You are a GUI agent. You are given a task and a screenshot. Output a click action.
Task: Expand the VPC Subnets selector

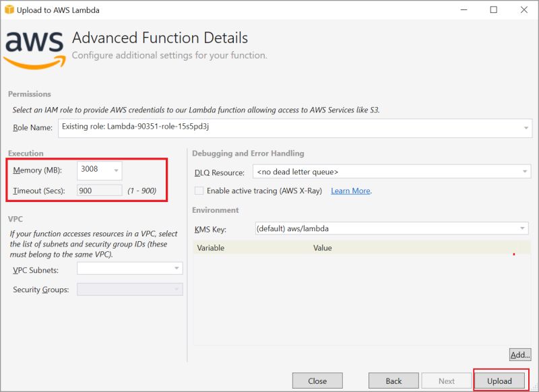point(177,268)
